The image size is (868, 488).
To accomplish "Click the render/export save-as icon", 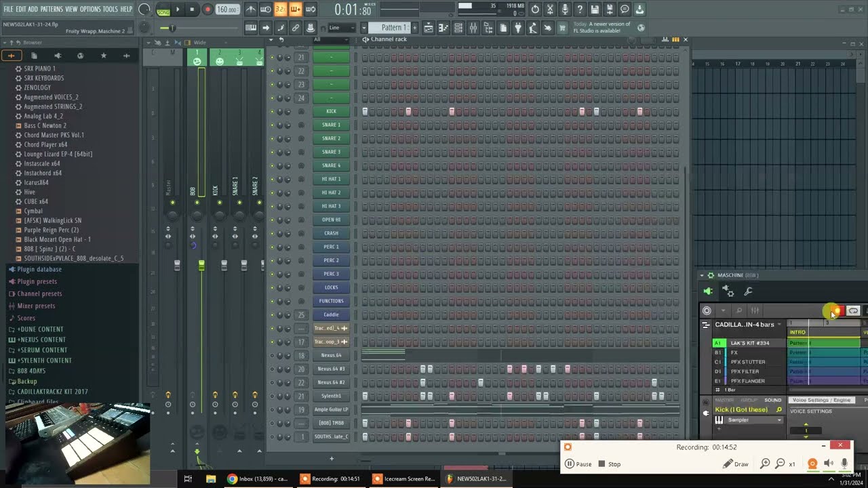I will 610,9.
